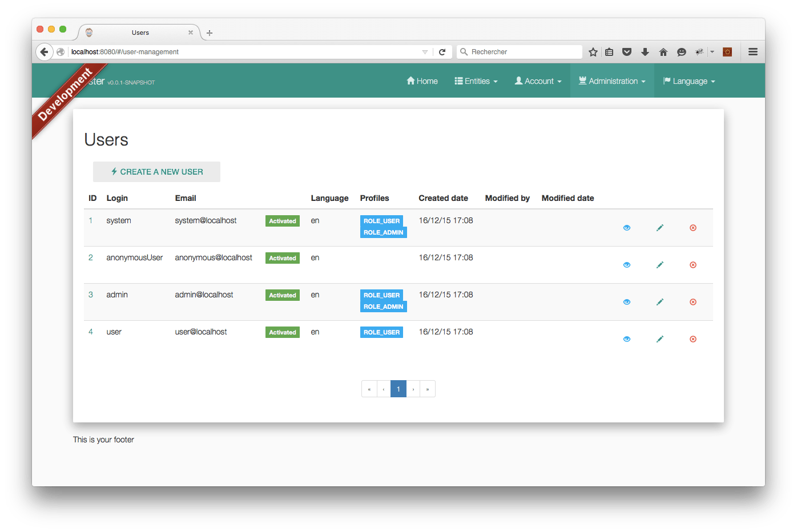Delete the system user with red cross icon
797x532 pixels.
pos(693,227)
